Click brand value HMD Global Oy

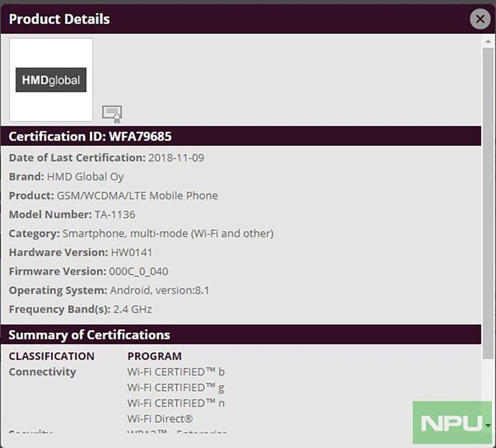pyautogui.click(x=85, y=177)
